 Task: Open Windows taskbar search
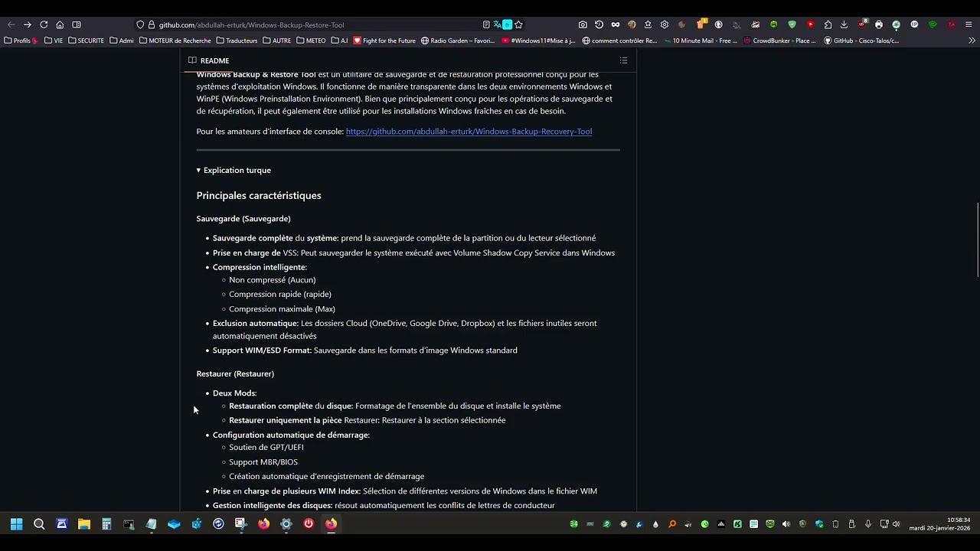pos(39,524)
